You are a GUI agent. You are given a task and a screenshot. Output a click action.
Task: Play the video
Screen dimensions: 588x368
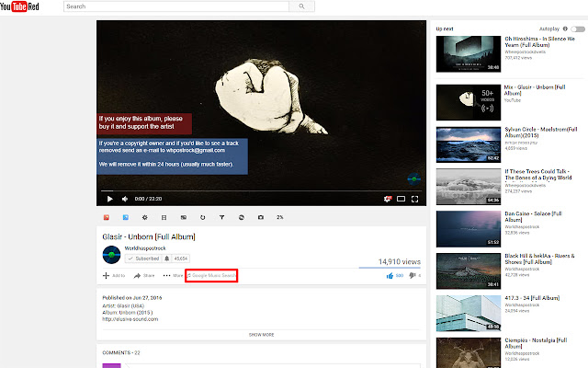[x=108, y=198]
